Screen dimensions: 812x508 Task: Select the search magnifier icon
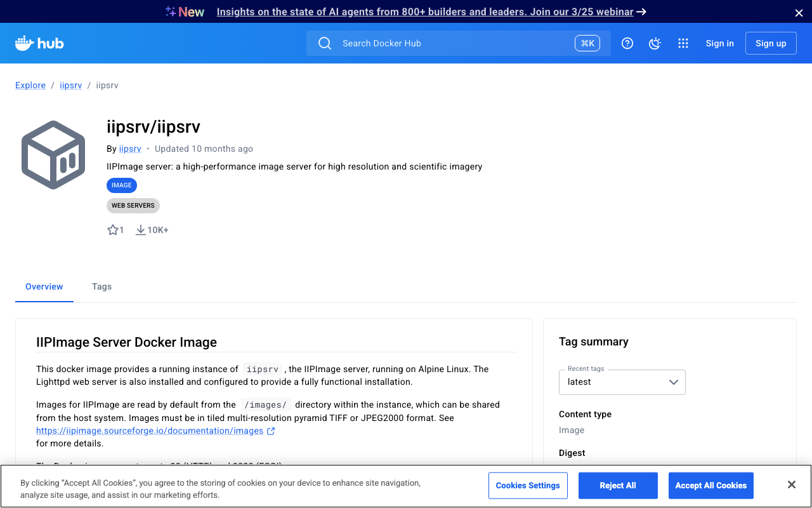tap(324, 43)
